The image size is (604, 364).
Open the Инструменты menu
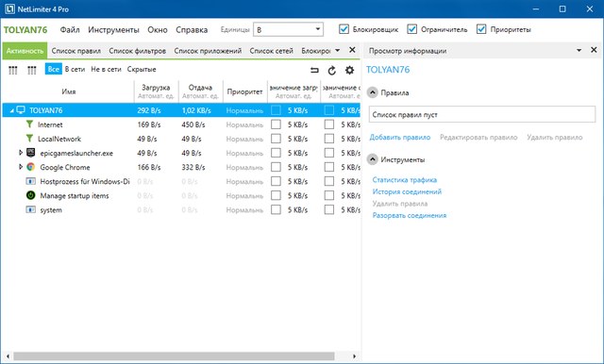[x=113, y=29]
